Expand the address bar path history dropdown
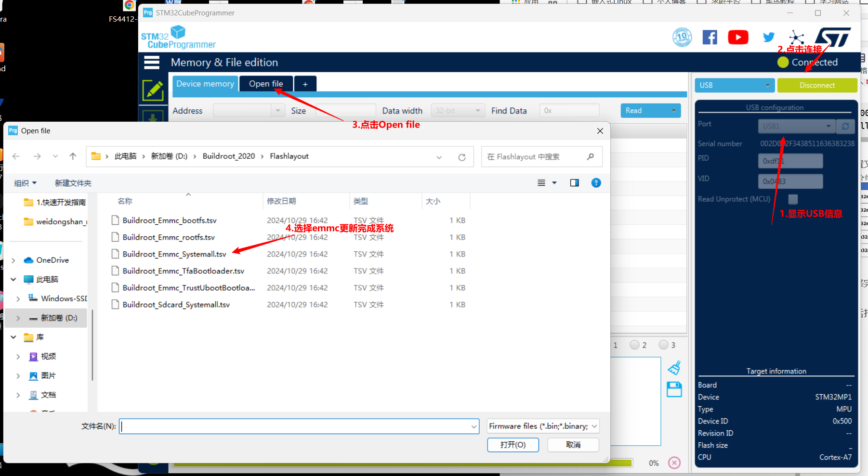 (439, 157)
